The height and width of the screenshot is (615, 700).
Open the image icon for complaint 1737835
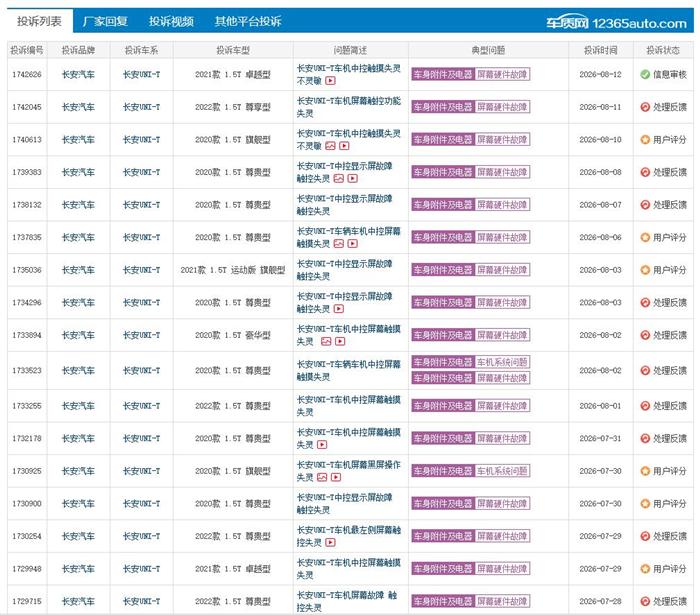click(x=339, y=244)
